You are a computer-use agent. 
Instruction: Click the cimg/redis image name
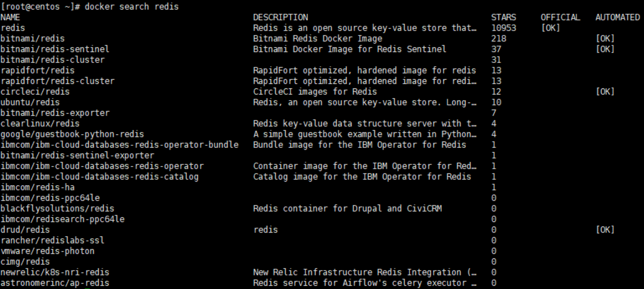tap(25, 261)
